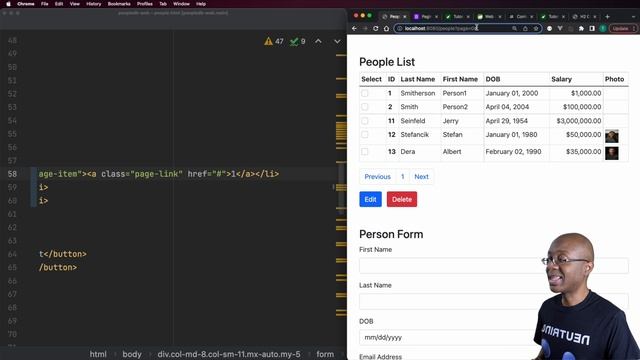Screen dimensions: 640x360
Task: Go back in the Chrome browser
Action: [x=354, y=29]
